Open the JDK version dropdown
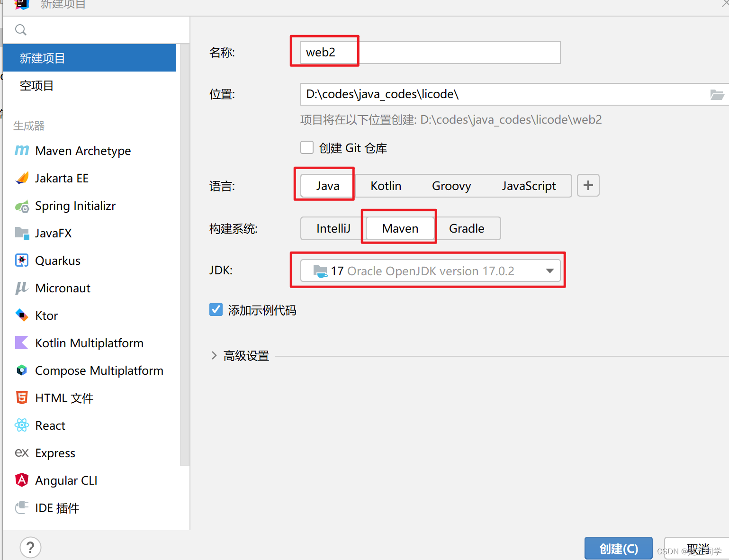729x560 pixels. (x=431, y=271)
